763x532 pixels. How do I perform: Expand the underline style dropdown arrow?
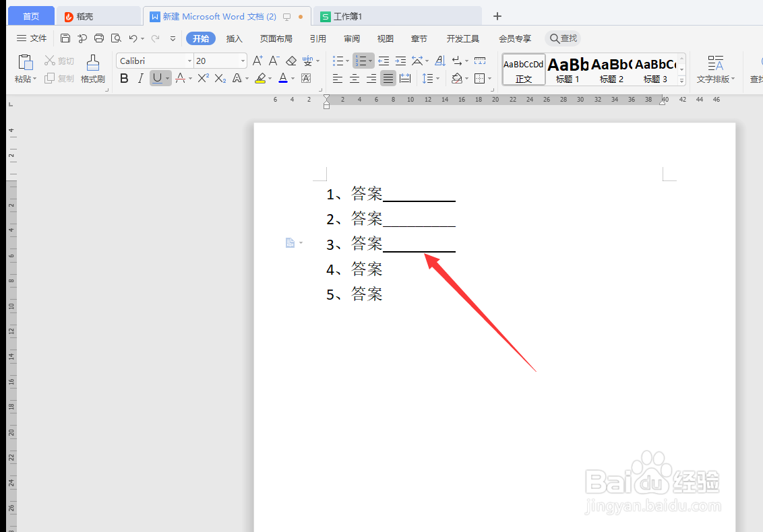[x=167, y=78]
